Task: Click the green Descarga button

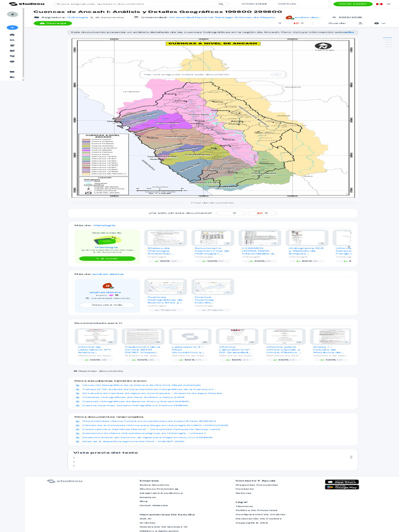Action: (x=52, y=23)
